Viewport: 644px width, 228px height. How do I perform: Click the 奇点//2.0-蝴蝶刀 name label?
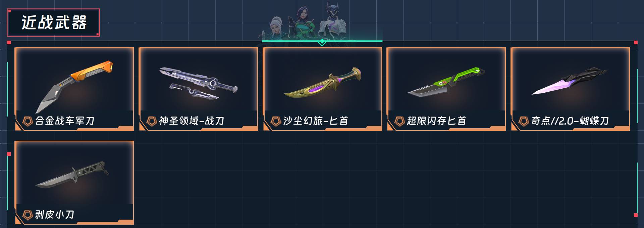[x=570, y=121]
